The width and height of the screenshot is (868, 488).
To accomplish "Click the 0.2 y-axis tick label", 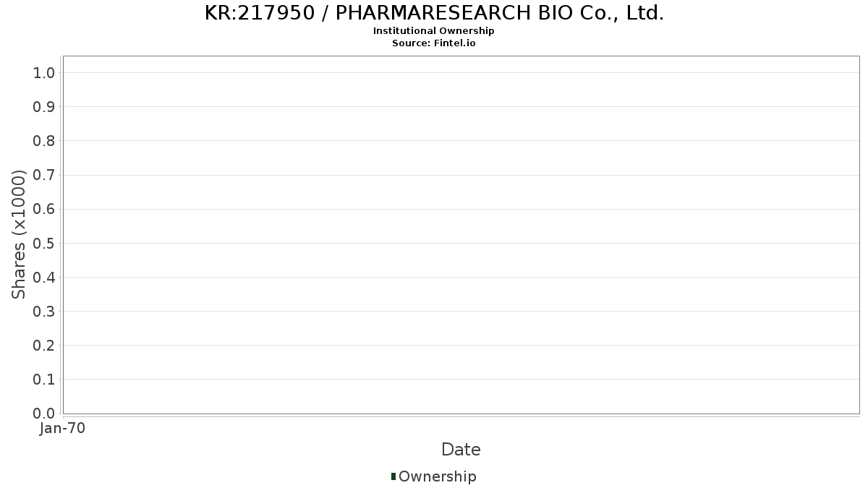I will pos(44,346).
